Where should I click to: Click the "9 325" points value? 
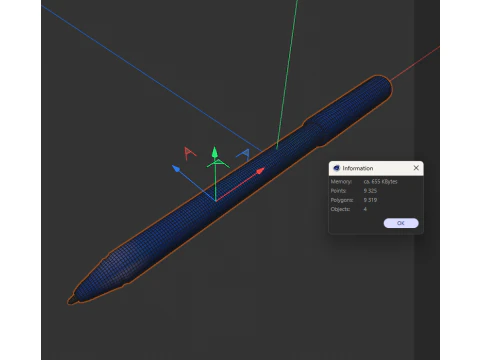point(370,191)
